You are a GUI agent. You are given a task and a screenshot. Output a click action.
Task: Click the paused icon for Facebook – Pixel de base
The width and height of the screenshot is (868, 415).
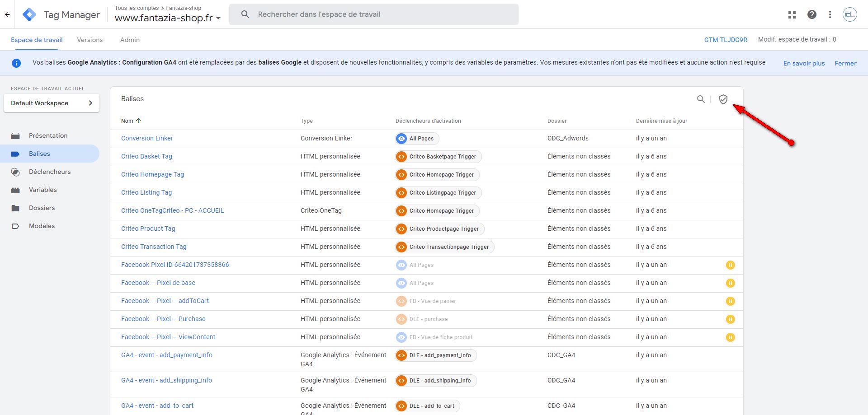click(x=730, y=283)
